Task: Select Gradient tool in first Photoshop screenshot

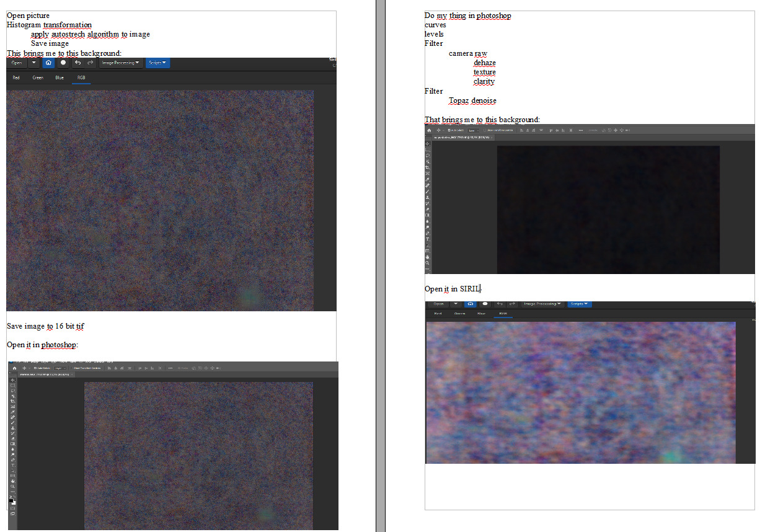Action: (x=13, y=444)
